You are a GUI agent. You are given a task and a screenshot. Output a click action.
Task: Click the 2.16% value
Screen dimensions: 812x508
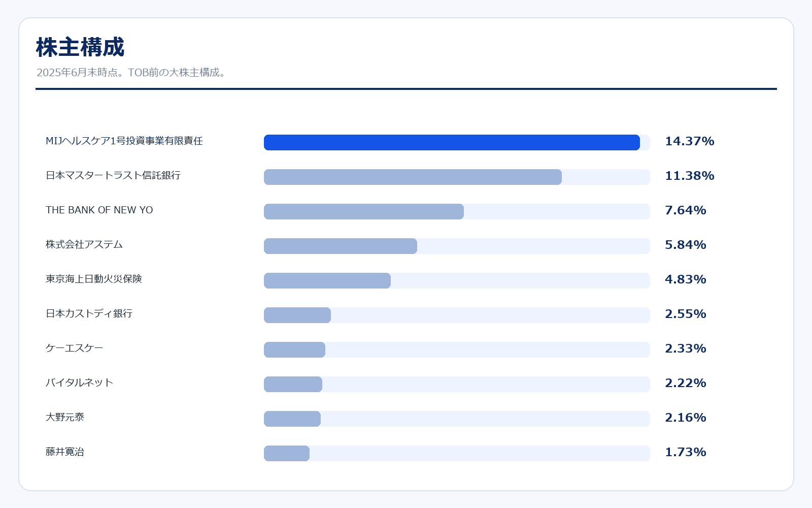[x=686, y=418]
